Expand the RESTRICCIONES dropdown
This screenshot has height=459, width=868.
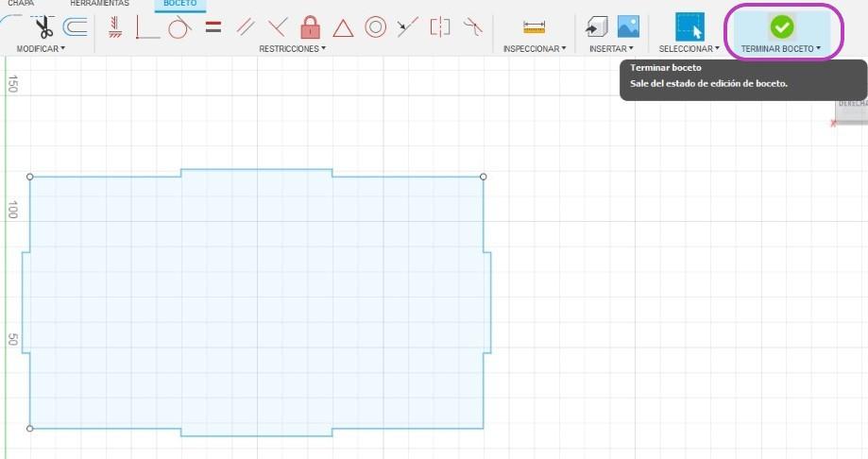(x=292, y=49)
